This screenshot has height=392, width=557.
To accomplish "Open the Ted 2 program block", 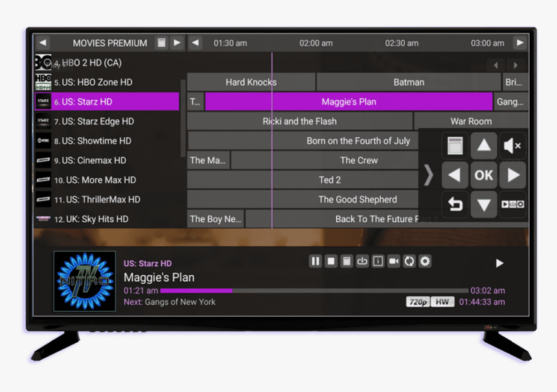I will click(303, 180).
